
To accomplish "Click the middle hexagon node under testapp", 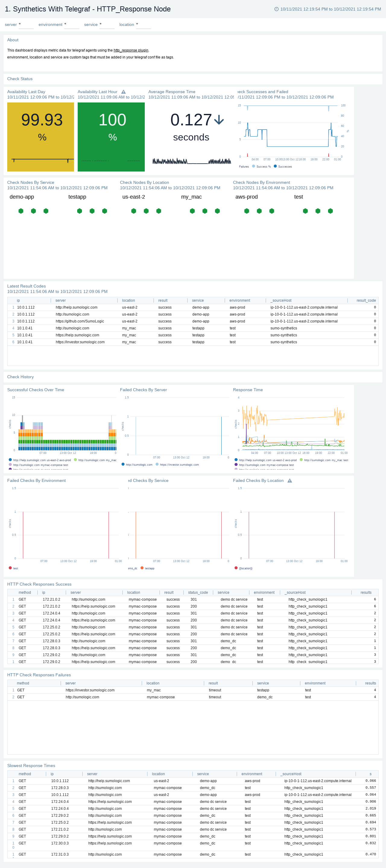I will pos(92,211).
